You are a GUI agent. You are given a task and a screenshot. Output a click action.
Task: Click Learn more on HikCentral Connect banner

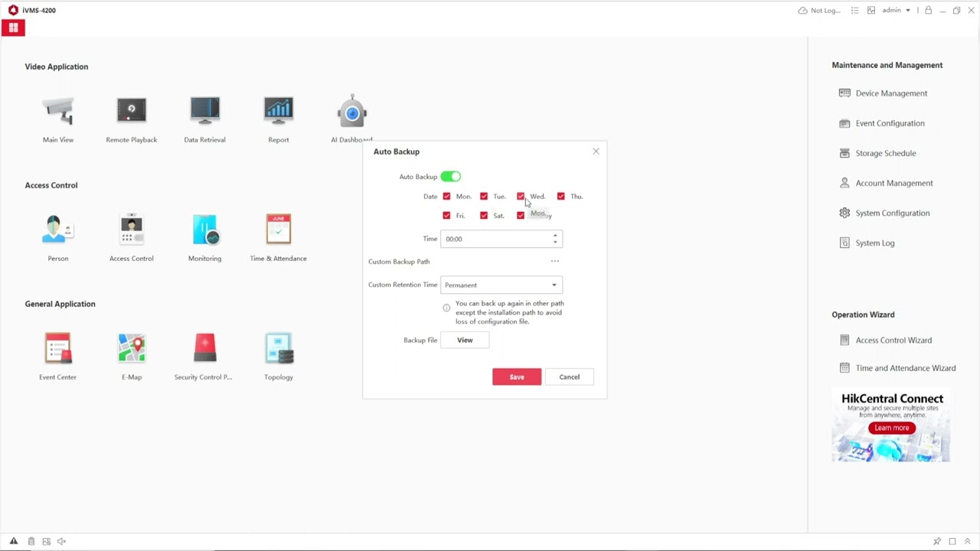(892, 428)
